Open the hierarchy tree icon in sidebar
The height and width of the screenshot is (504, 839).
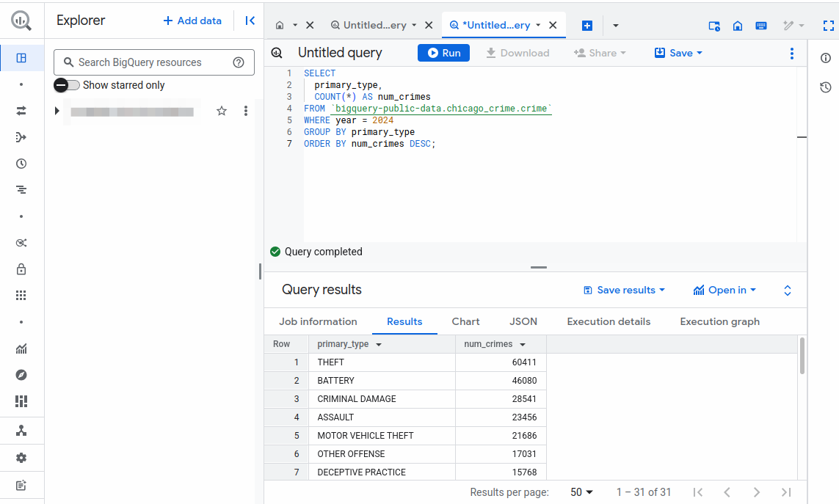[21, 431]
